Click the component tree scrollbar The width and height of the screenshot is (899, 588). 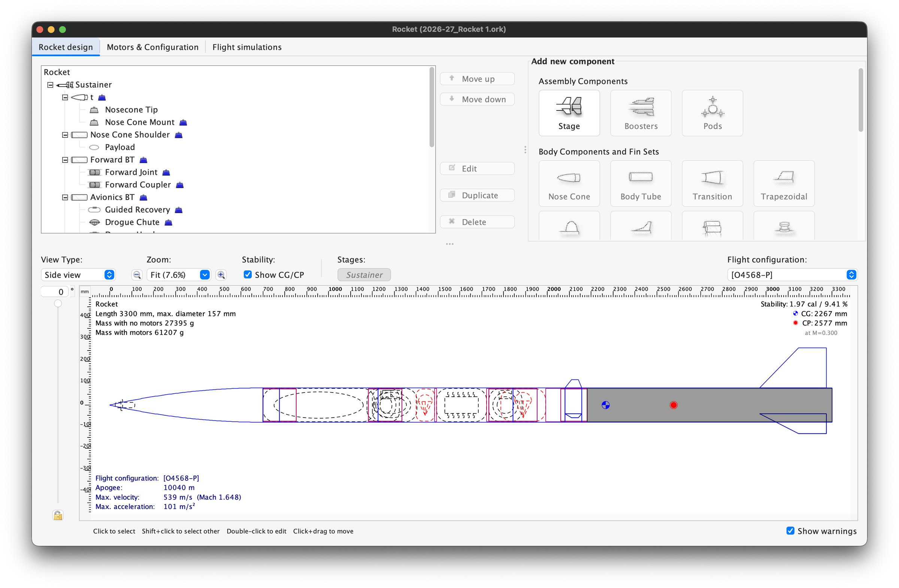click(432, 107)
